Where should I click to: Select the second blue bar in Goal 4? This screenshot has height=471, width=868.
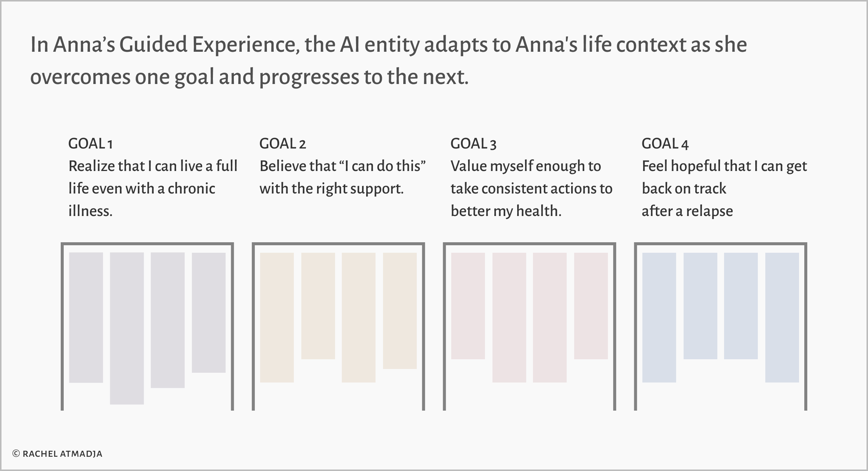tap(700, 306)
